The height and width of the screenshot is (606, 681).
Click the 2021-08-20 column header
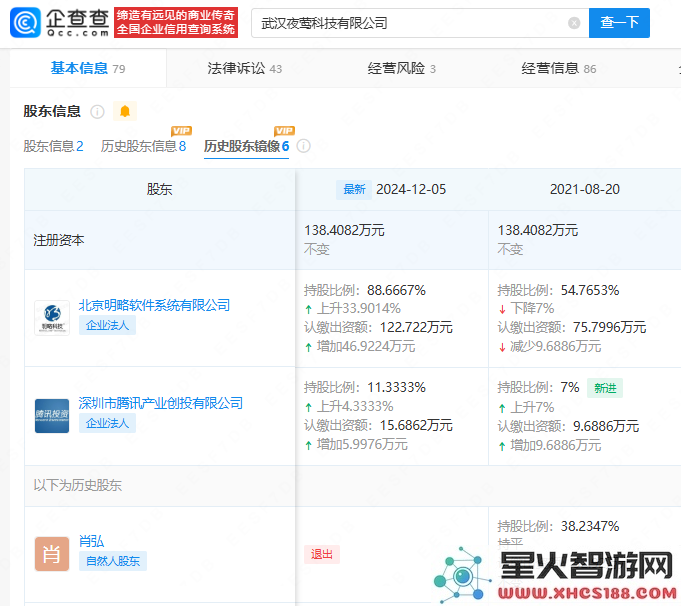pos(585,189)
